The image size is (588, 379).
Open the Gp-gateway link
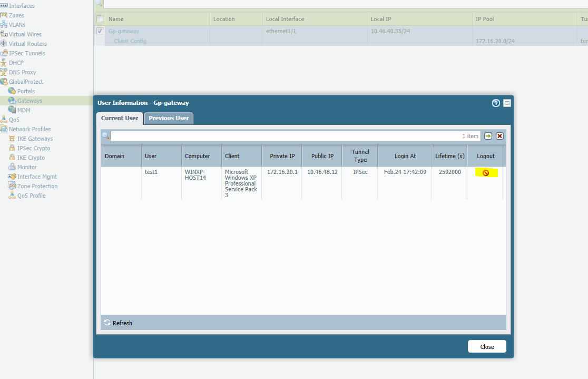click(x=124, y=31)
